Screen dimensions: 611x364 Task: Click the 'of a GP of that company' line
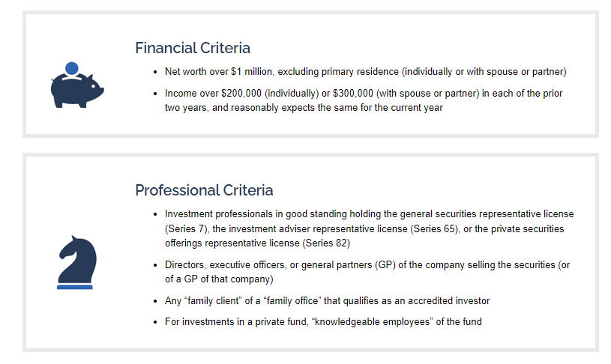point(219,279)
